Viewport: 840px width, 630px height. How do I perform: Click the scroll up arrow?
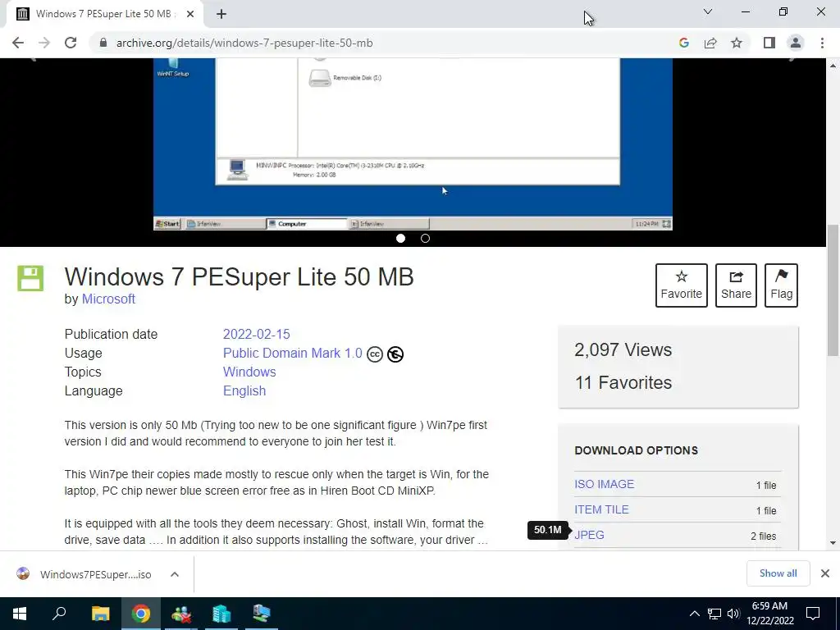pyautogui.click(x=833, y=66)
